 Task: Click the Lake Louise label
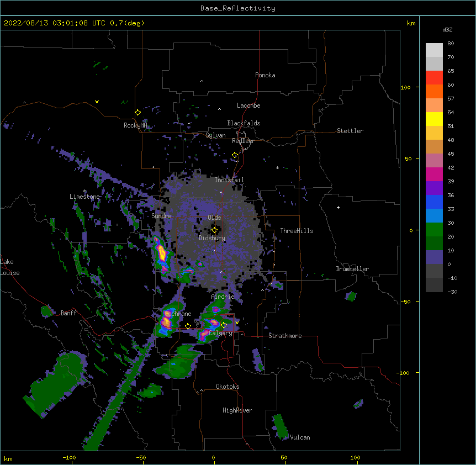(10, 267)
